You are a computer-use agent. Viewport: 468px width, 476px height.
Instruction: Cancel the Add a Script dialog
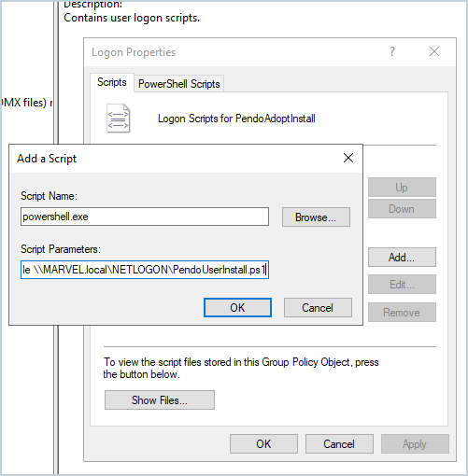click(x=318, y=308)
